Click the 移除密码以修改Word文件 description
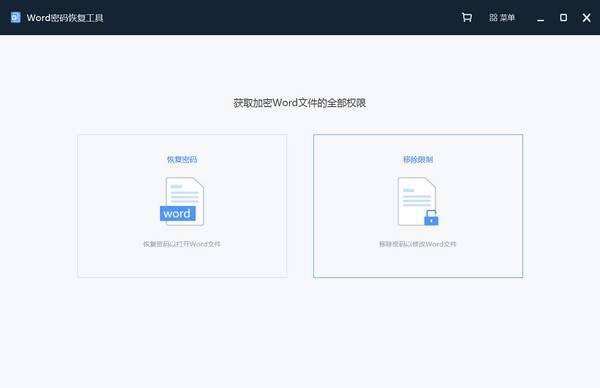This screenshot has height=388, width=600. [418, 244]
